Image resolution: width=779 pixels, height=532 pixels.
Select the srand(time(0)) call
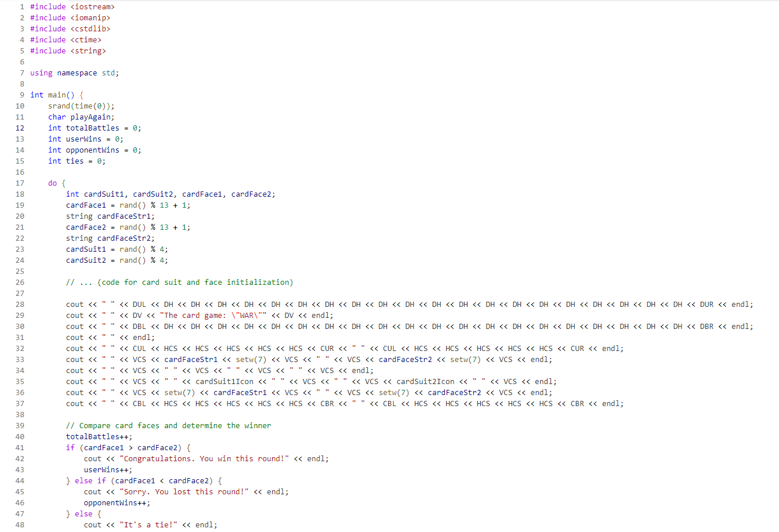coord(81,106)
